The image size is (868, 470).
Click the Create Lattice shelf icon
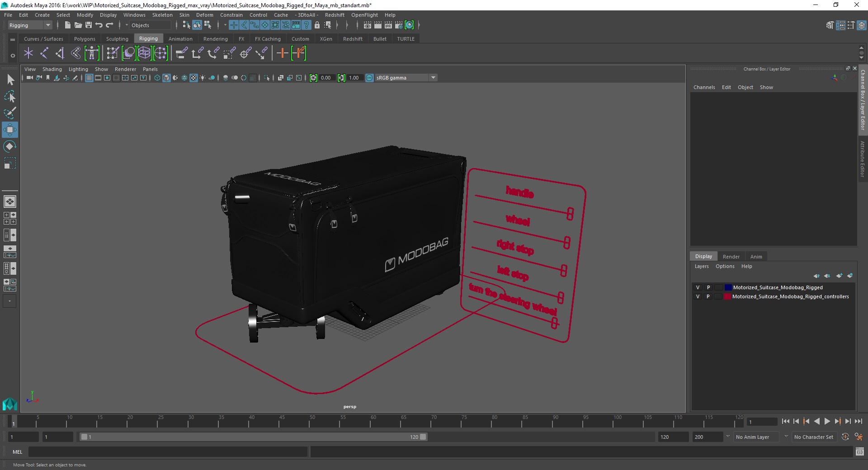pyautogui.click(x=144, y=53)
